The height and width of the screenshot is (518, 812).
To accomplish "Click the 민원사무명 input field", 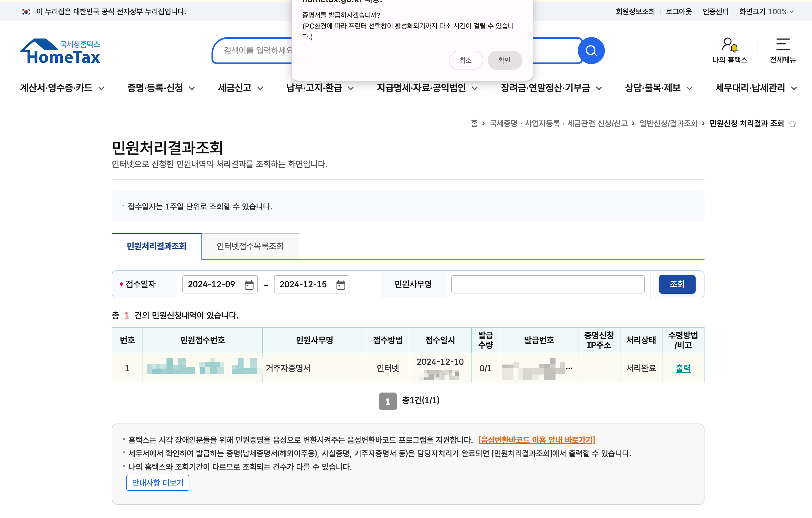I will (x=548, y=285).
